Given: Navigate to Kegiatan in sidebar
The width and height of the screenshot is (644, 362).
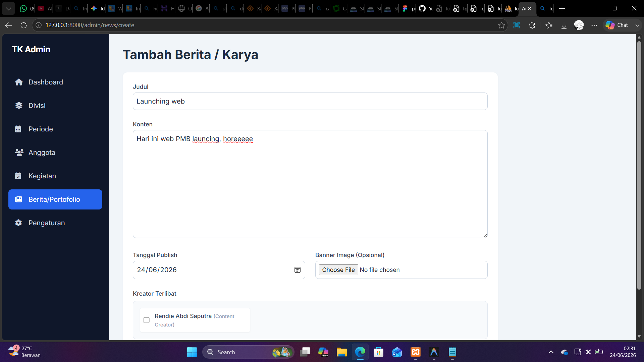Looking at the screenshot, I should [55, 176].
